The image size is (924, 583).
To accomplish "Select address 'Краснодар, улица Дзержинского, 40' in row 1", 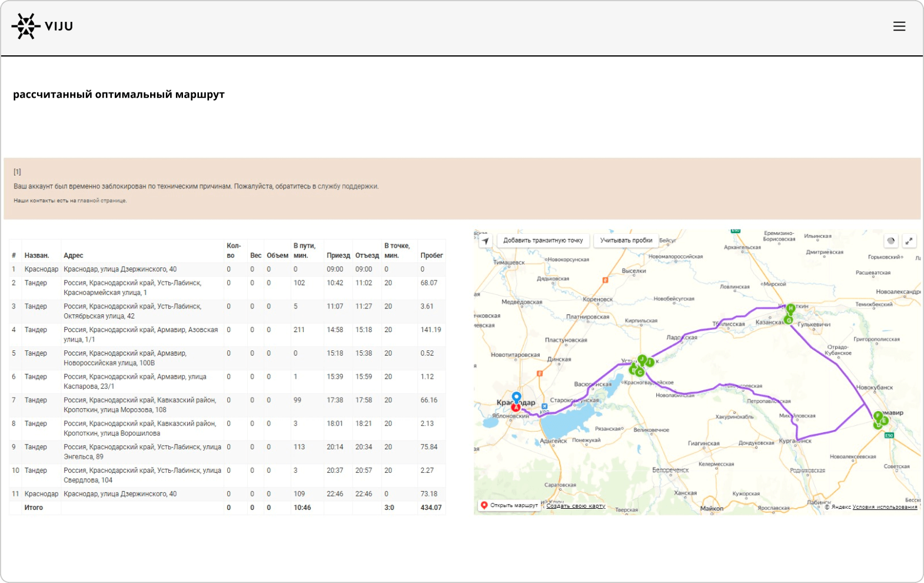I will pyautogui.click(x=120, y=269).
